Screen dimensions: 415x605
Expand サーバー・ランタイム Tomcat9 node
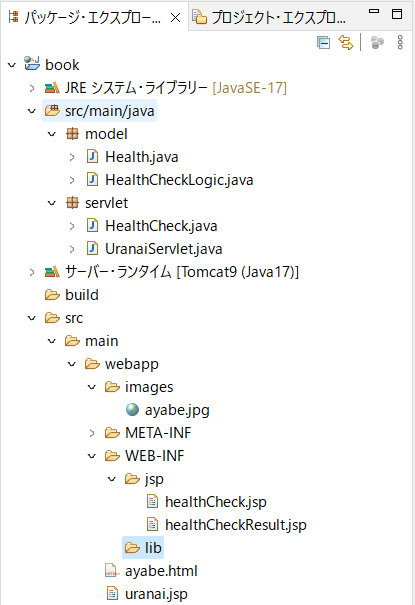[x=32, y=272]
